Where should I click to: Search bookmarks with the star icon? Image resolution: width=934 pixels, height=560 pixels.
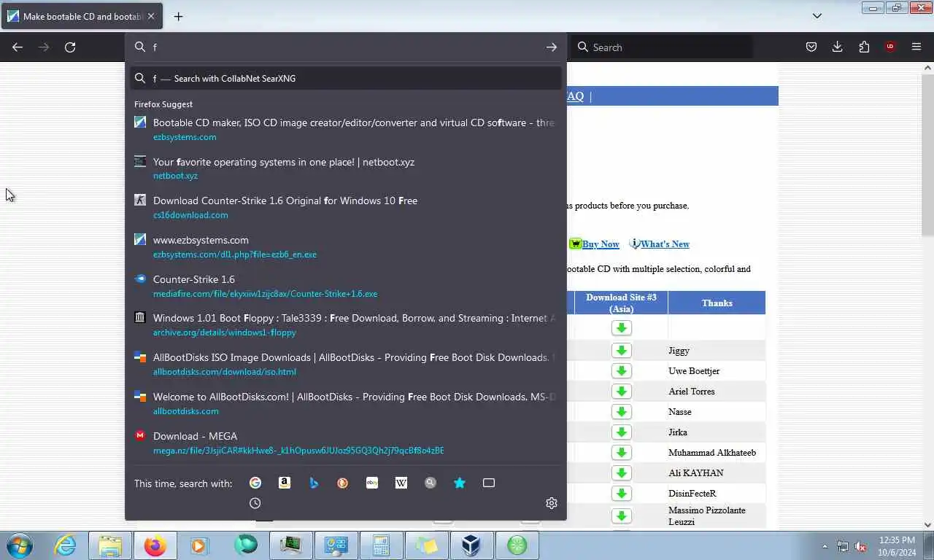(x=460, y=483)
